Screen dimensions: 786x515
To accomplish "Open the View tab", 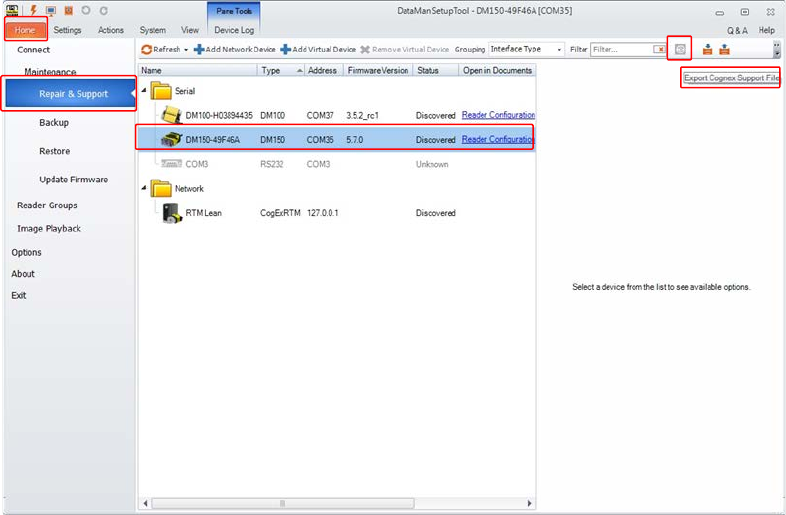I will [189, 30].
